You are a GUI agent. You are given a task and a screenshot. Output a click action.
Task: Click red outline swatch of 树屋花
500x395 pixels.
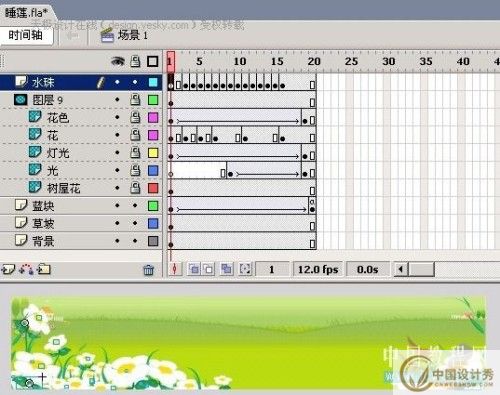(x=153, y=188)
